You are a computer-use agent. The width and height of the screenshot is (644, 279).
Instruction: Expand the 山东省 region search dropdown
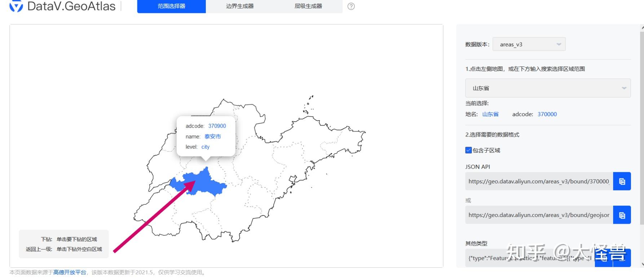tap(548, 88)
